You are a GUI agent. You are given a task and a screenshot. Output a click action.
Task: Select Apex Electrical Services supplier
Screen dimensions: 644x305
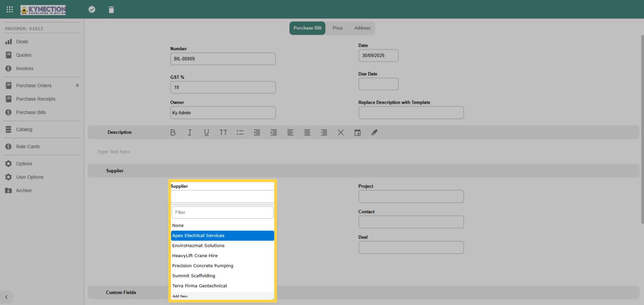pos(223,236)
